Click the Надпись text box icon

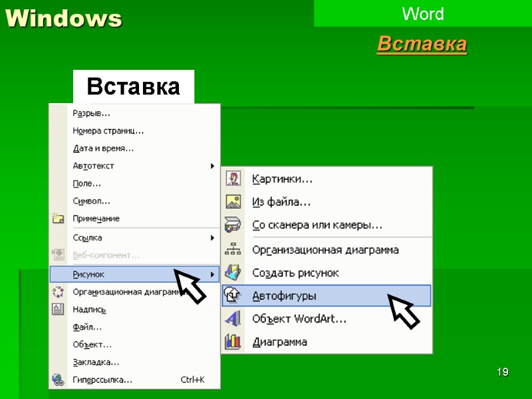pyautogui.click(x=58, y=309)
